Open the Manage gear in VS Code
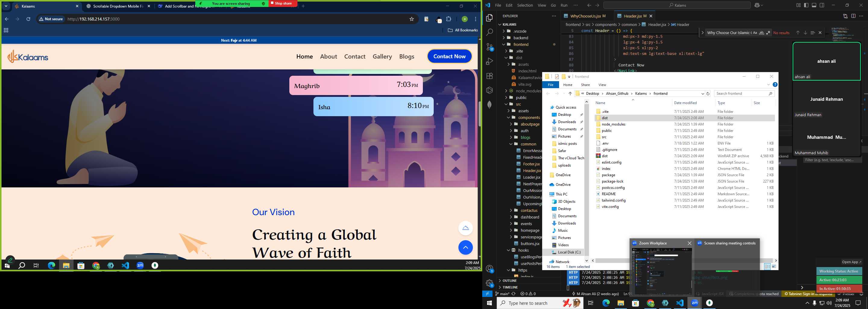The width and height of the screenshot is (868, 309). pyautogui.click(x=489, y=283)
